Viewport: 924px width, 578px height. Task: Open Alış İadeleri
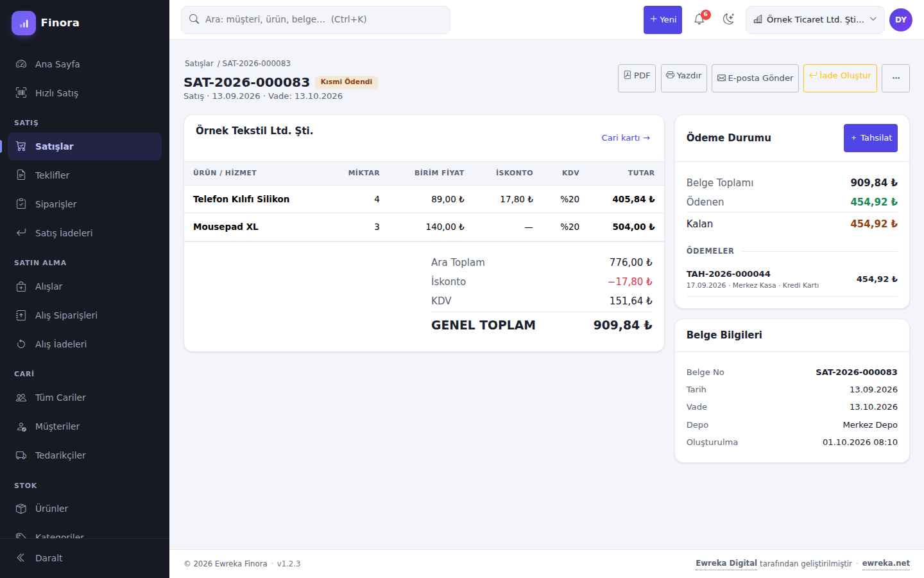(x=85, y=344)
